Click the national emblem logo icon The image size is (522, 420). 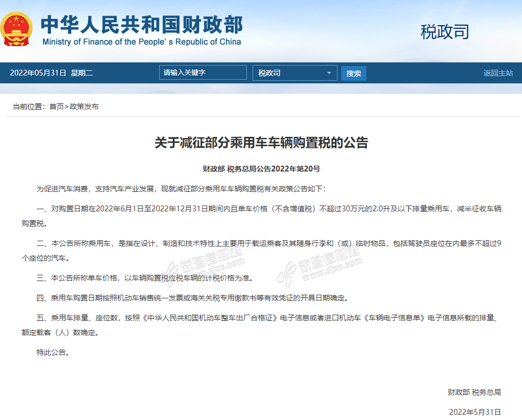pos(16,29)
